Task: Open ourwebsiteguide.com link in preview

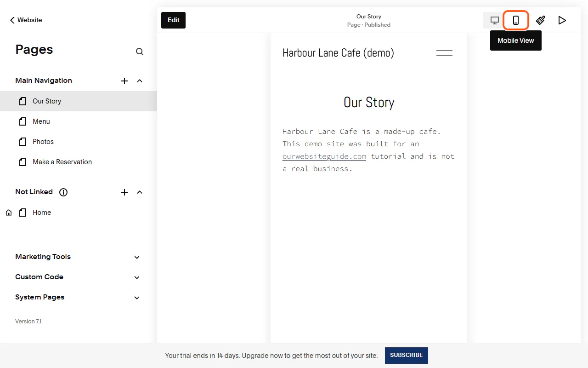Action: point(324,156)
